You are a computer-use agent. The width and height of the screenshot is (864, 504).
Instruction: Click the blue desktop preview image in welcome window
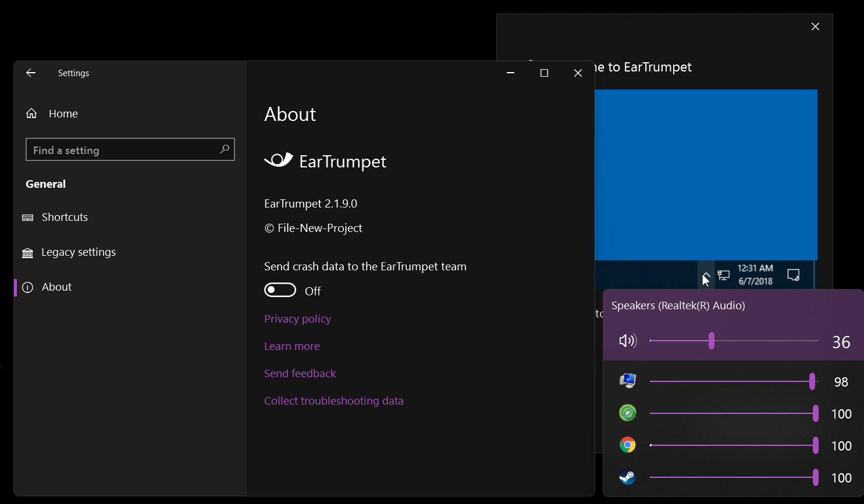(706, 174)
